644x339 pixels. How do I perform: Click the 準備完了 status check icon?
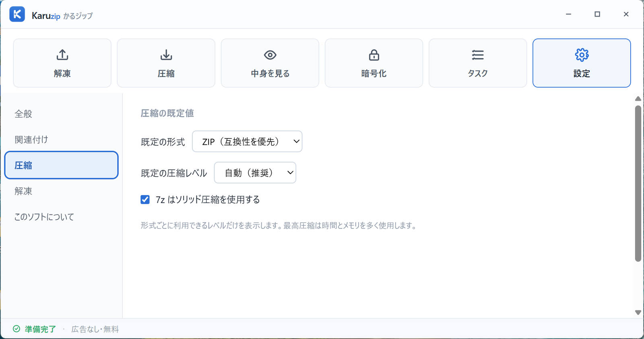pyautogui.click(x=17, y=329)
